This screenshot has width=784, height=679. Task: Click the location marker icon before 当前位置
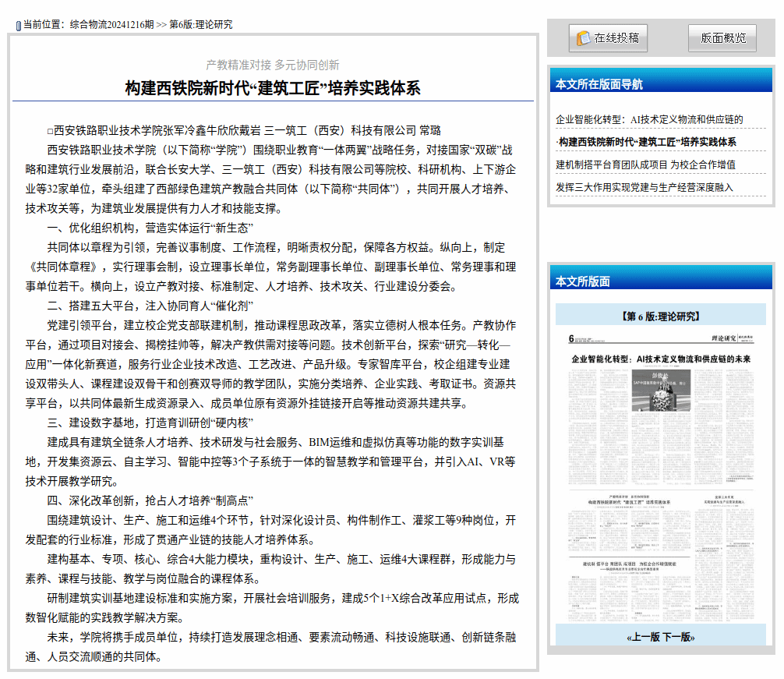click(19, 26)
